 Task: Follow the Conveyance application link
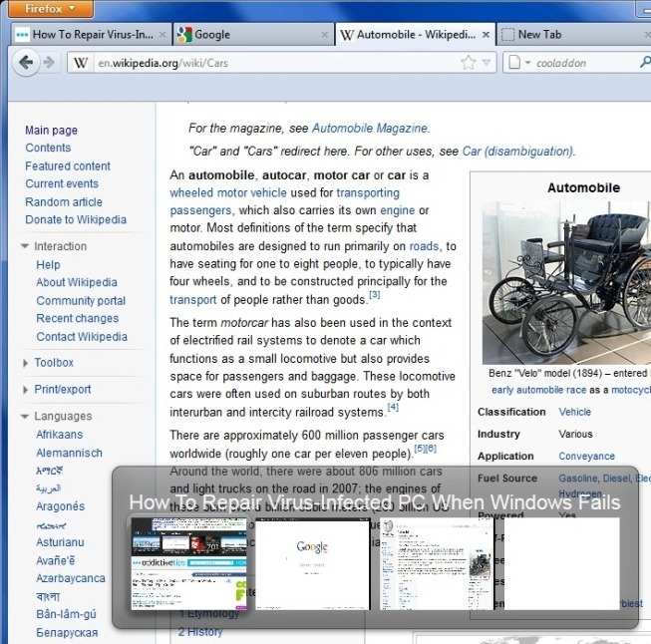586,456
